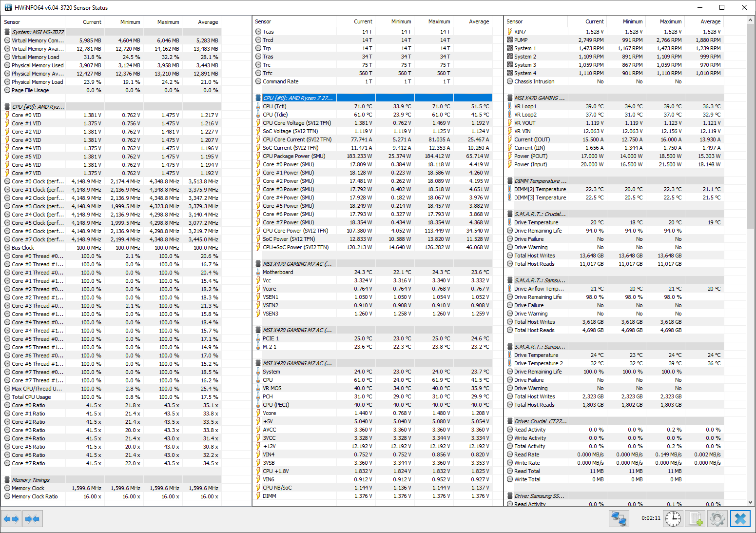Click the Maximum column header in middle pane

pyautogui.click(x=434, y=21)
